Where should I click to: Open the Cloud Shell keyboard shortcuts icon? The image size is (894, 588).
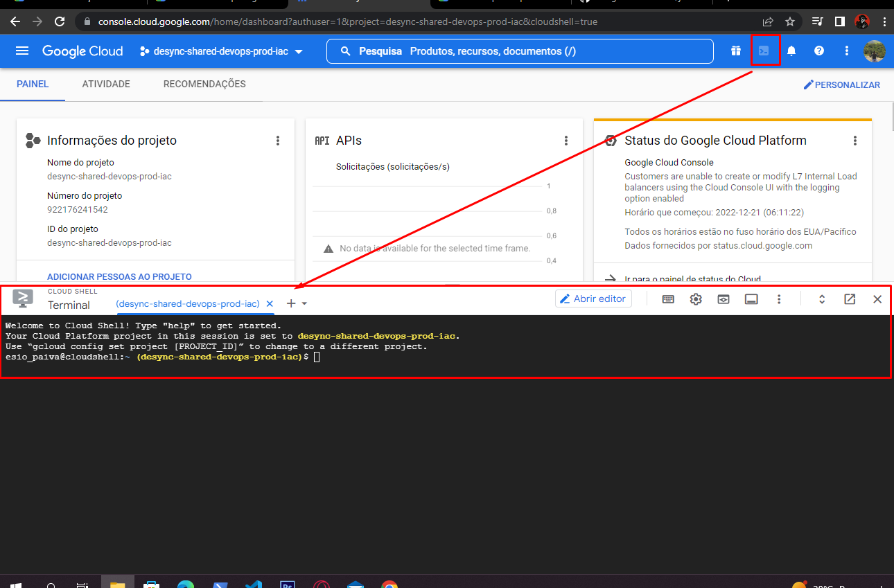(x=667, y=299)
